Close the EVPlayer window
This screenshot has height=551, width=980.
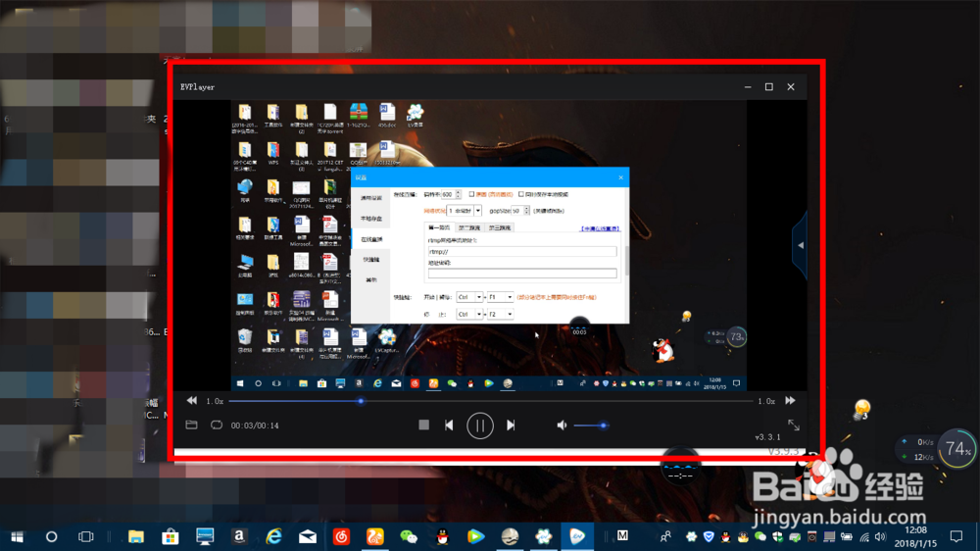[791, 87]
